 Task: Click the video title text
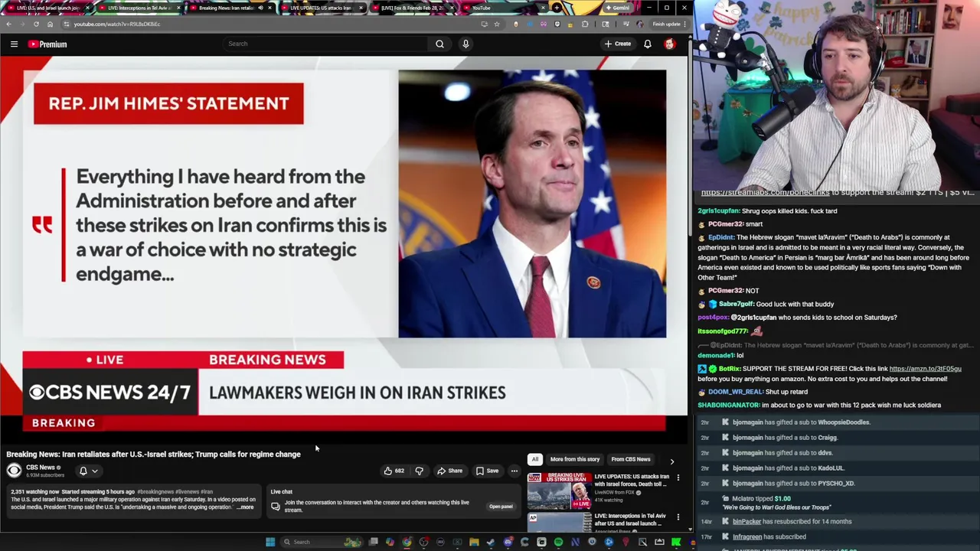[153, 455]
